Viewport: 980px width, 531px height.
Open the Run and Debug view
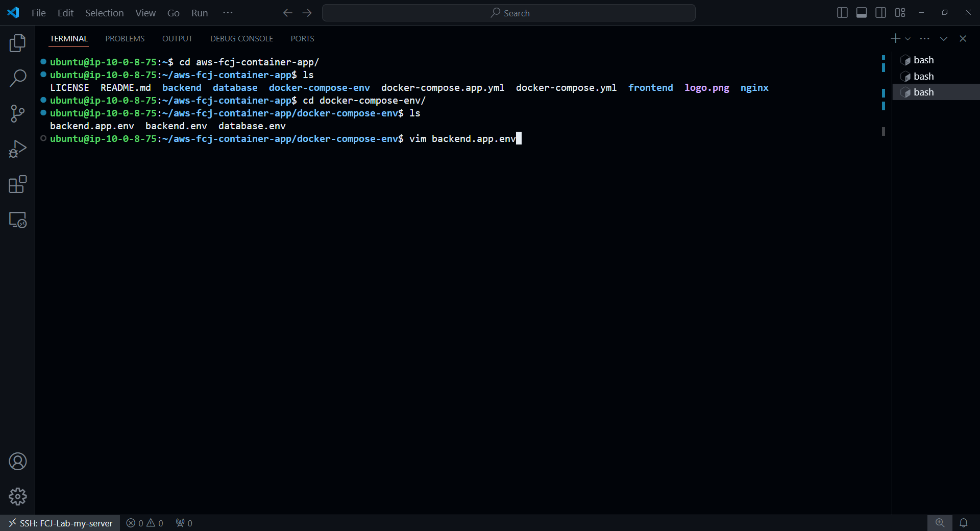pos(17,149)
